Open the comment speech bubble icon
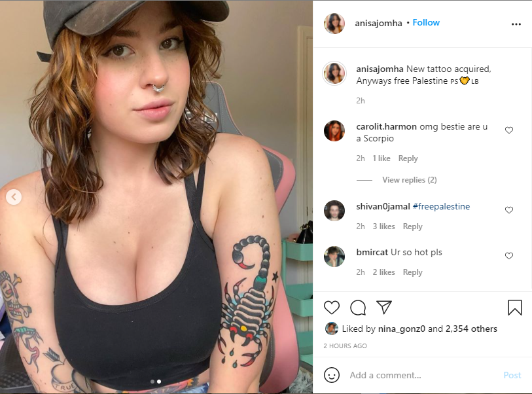This screenshot has width=532, height=394. point(357,308)
